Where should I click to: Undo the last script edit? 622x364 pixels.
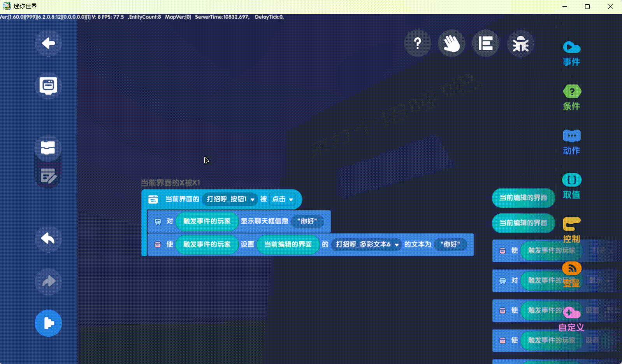[x=48, y=239]
